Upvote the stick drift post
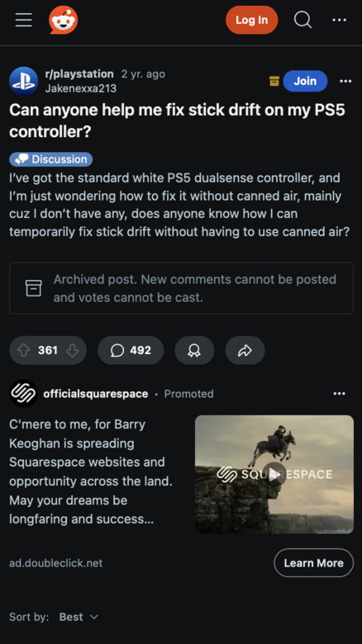 pyautogui.click(x=24, y=350)
